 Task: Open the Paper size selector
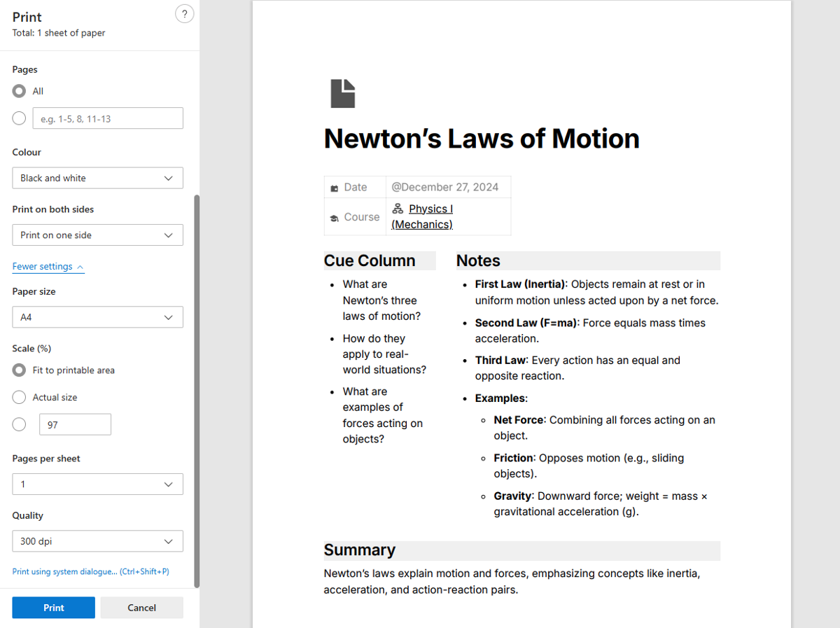[97, 317]
